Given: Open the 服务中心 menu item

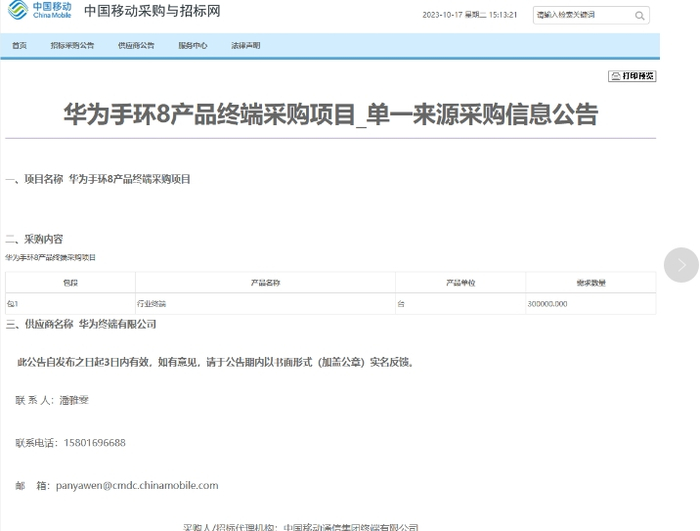Looking at the screenshot, I should coord(193,46).
